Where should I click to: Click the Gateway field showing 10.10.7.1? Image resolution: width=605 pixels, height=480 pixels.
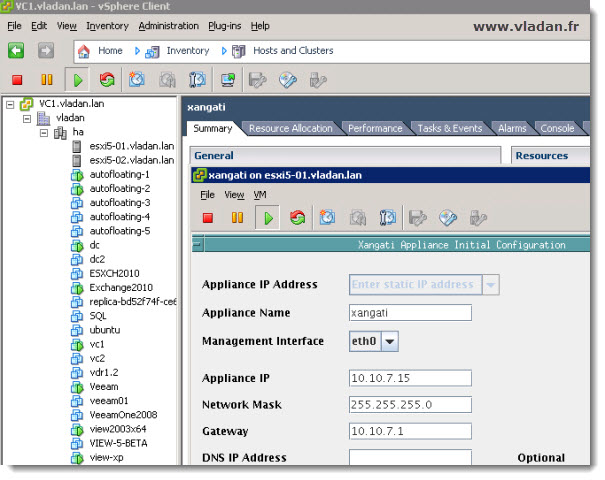[x=410, y=431]
